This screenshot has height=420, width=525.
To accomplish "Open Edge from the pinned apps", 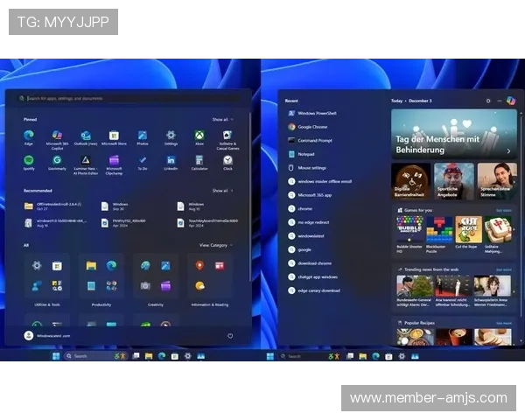I will 29,136.
